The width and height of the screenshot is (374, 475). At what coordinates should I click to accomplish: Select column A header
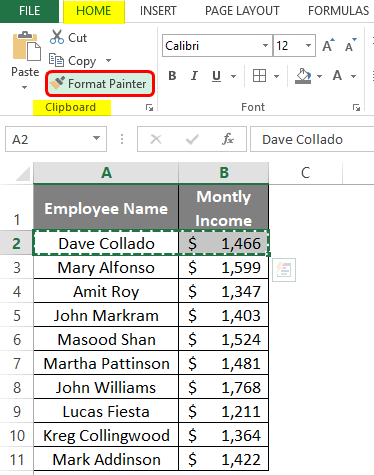coord(106,173)
